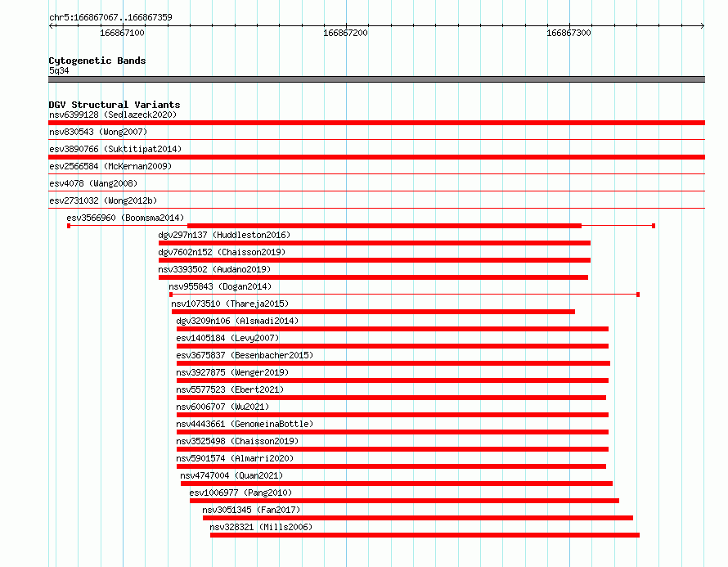Click the red bar under esv3890766
The image size is (728, 567).
click(376, 157)
